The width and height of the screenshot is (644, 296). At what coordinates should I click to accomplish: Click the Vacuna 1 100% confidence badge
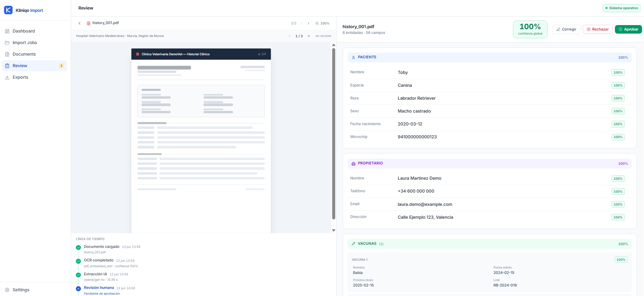coord(621,260)
